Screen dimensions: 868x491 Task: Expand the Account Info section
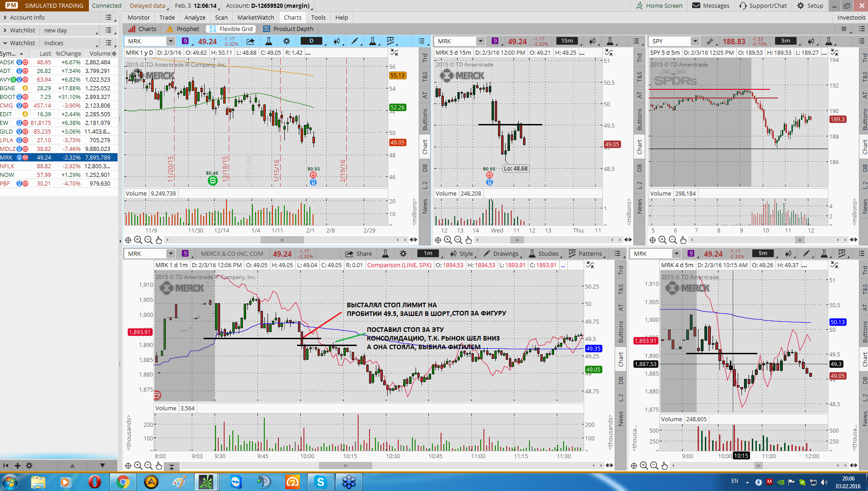[27, 17]
